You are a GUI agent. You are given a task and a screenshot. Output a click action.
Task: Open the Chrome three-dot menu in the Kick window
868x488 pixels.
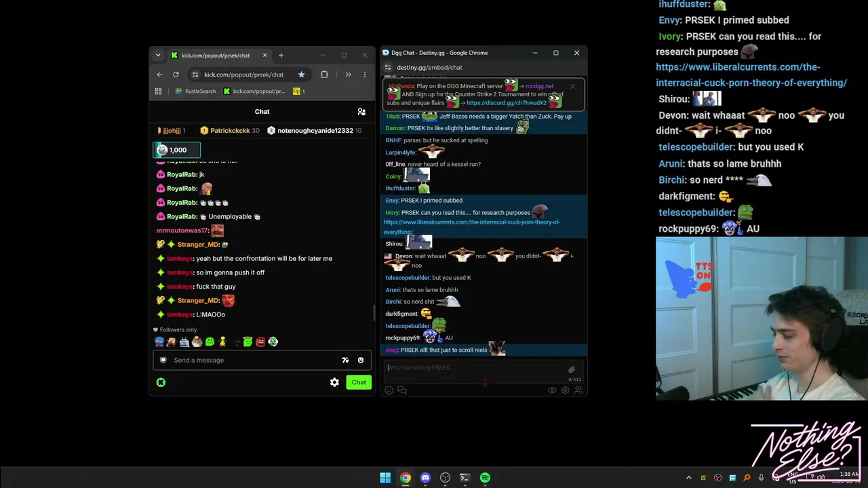tap(365, 75)
